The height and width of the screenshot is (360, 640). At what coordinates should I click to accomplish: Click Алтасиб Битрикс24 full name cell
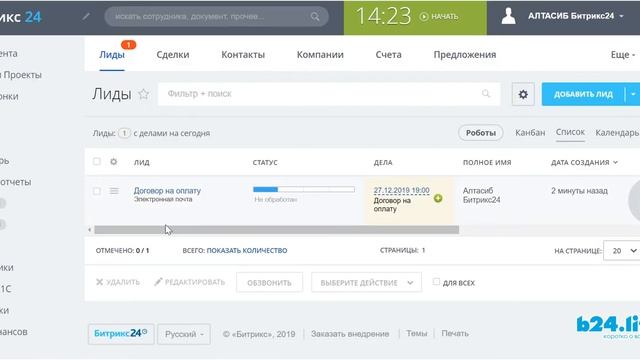(x=481, y=195)
